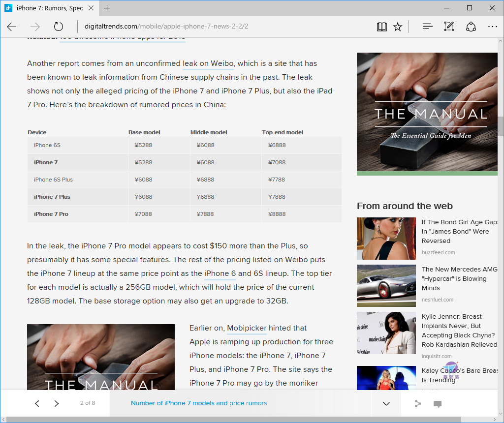The image size is (504, 423).
Task: Open comments speech bubble icon
Action: tap(438, 404)
